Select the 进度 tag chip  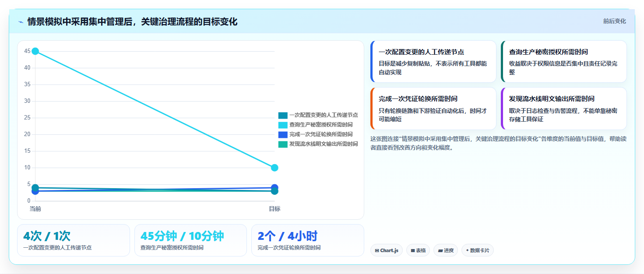coord(446,250)
